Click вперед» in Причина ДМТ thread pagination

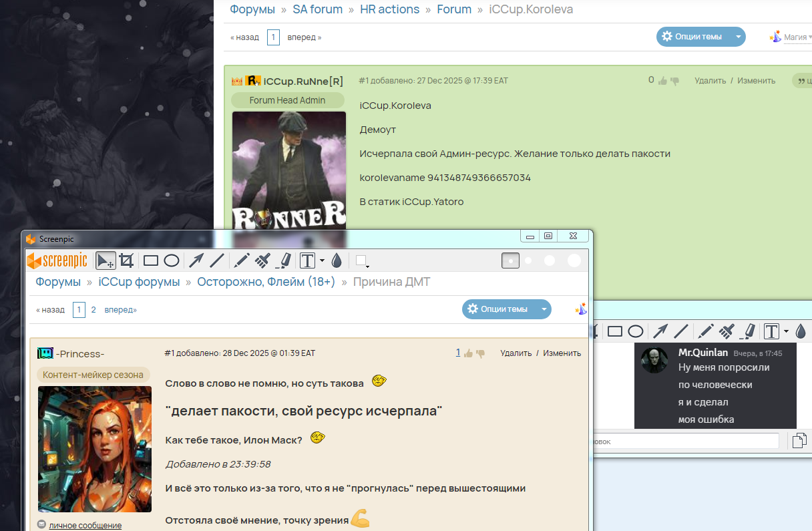click(121, 310)
